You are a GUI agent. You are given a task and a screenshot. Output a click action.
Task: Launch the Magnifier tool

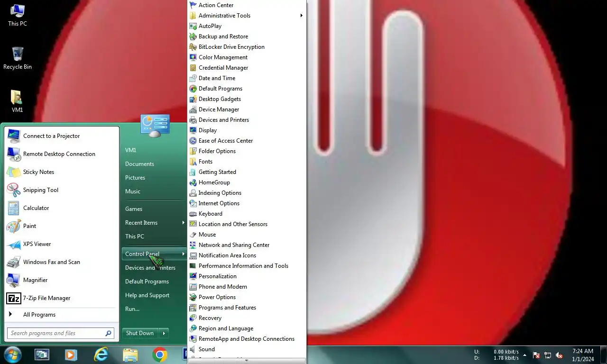pyautogui.click(x=61, y=280)
